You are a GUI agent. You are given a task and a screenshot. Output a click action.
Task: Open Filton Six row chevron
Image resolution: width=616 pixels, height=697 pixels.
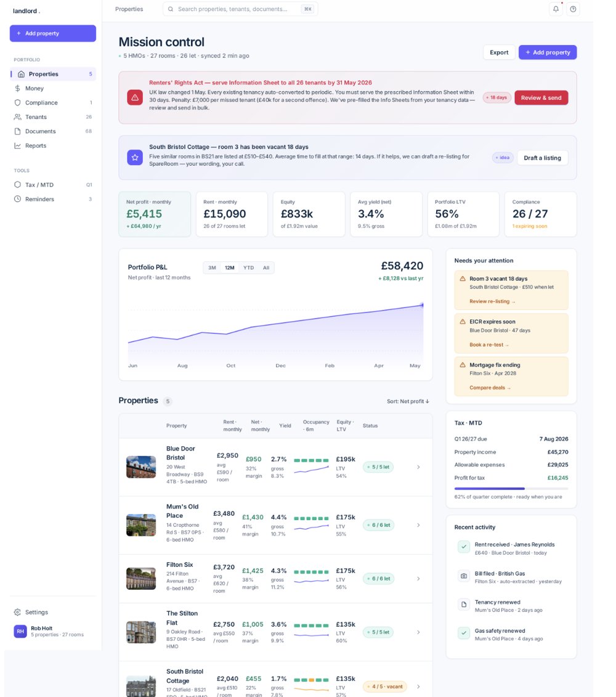pyautogui.click(x=418, y=579)
